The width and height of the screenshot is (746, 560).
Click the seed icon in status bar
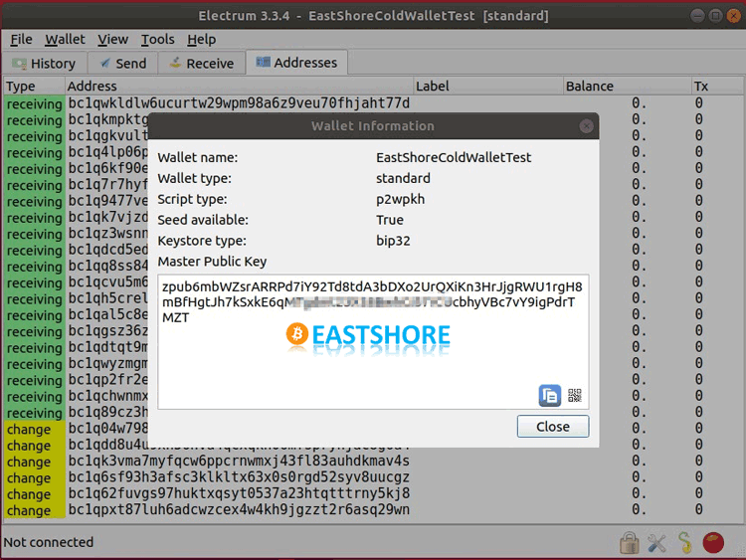tap(684, 543)
